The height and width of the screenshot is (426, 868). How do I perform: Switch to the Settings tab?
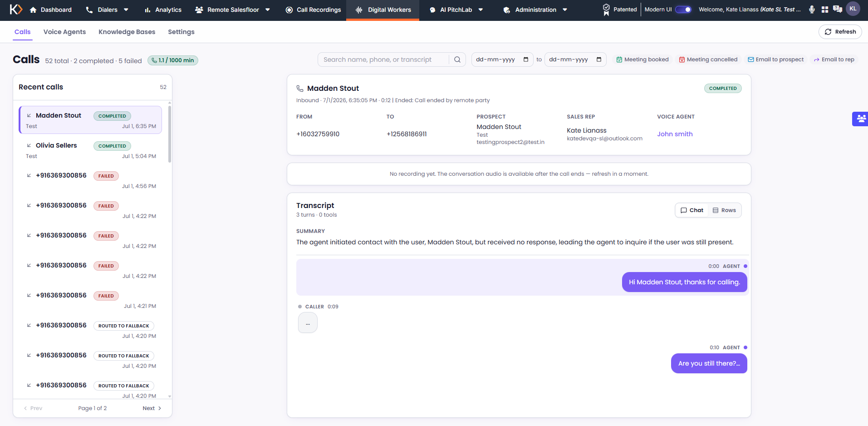181,32
